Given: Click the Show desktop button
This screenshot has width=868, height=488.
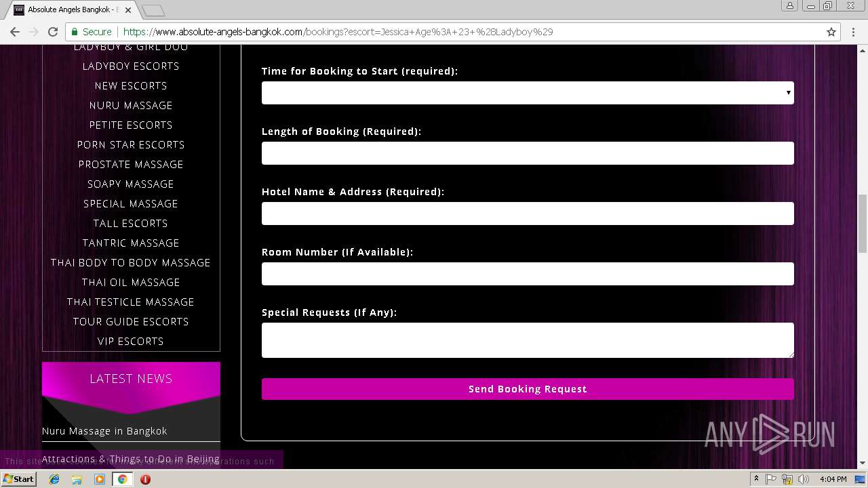Looking at the screenshot, I should (x=861, y=479).
